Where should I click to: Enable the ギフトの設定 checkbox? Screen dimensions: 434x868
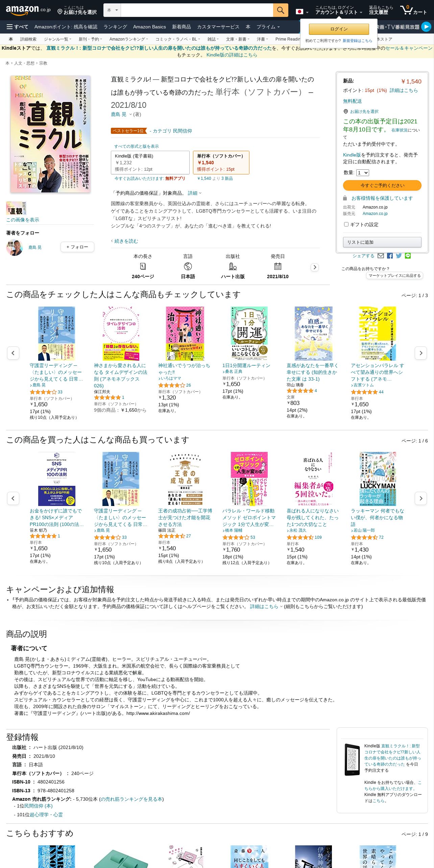(346, 224)
